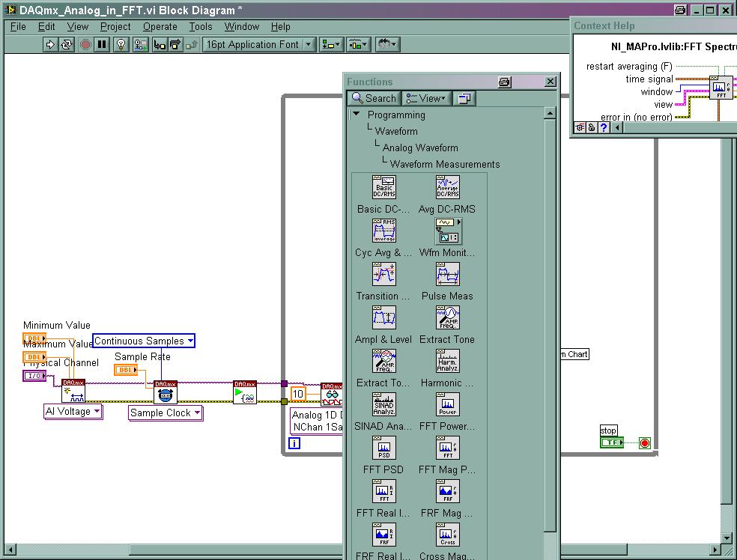Click the Step Over toolbar icon
This screenshot has width=737, height=560.
tap(175, 45)
